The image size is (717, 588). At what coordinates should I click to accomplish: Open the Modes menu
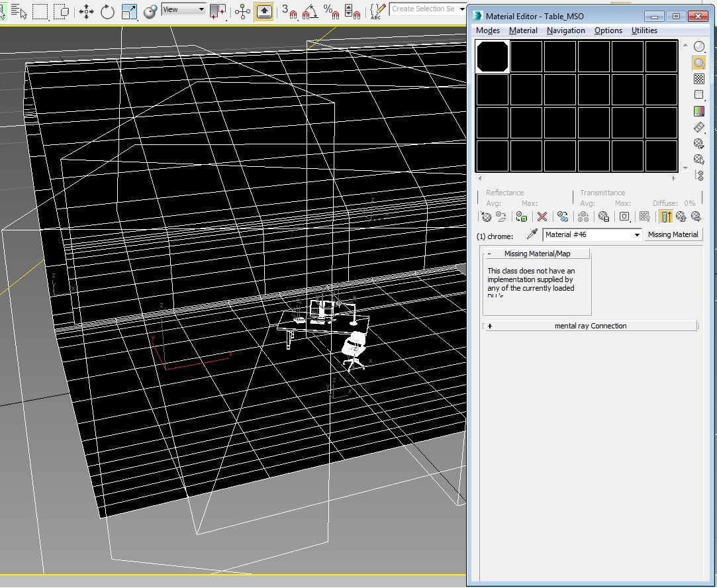click(x=488, y=30)
